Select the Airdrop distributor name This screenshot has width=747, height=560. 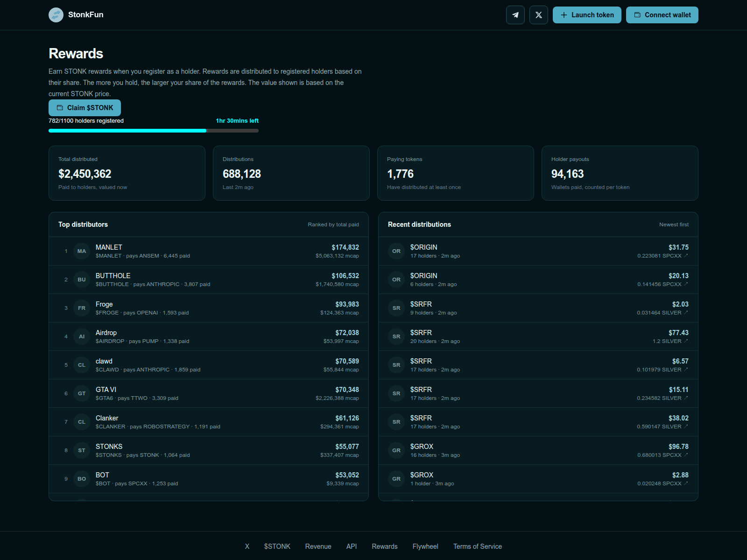tap(106, 333)
